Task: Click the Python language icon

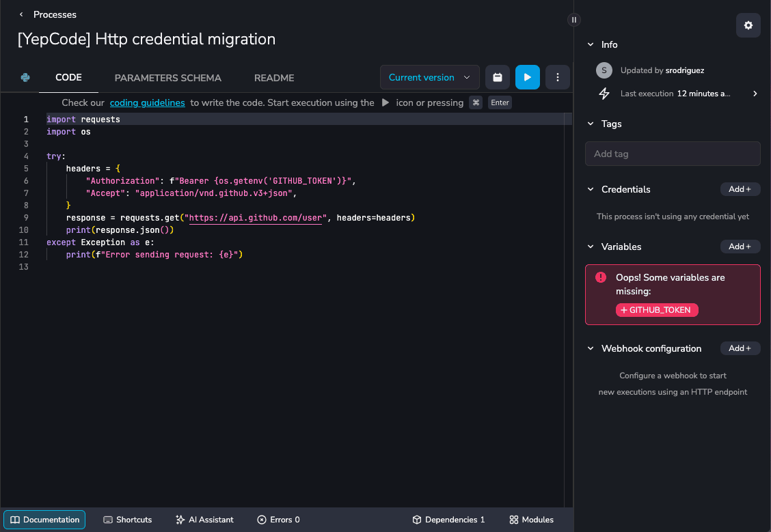Action: pyautogui.click(x=25, y=78)
